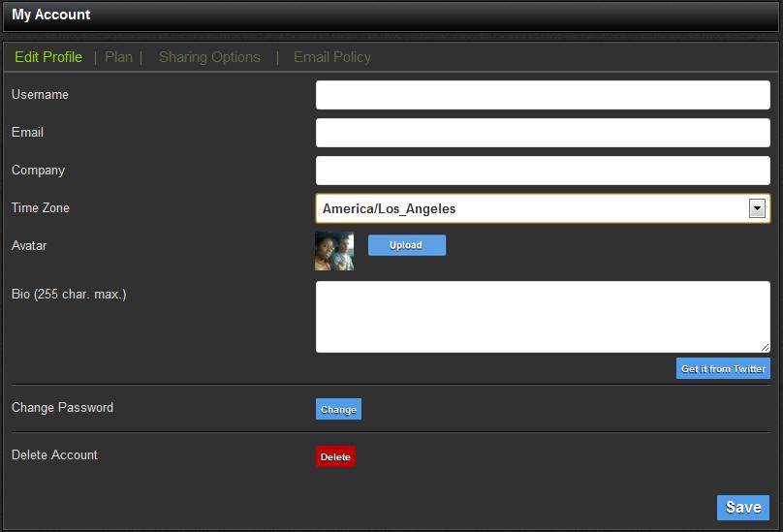Open the Edit Profile tab
The width and height of the screenshot is (783, 532).
click(48, 57)
